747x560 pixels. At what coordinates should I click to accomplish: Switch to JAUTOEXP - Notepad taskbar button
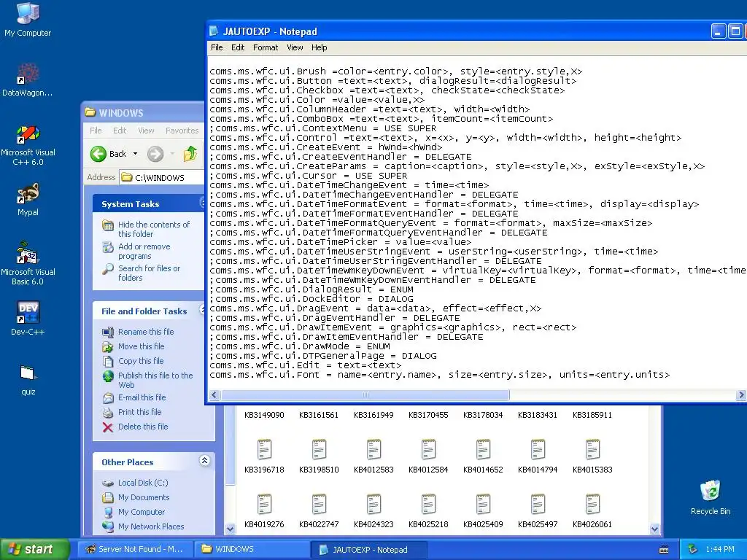pos(369,550)
